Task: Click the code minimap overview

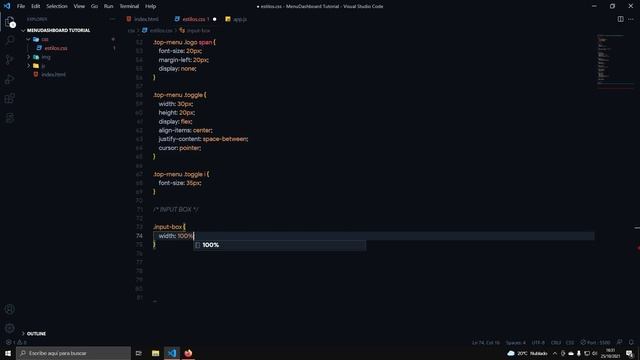Action: (616, 61)
